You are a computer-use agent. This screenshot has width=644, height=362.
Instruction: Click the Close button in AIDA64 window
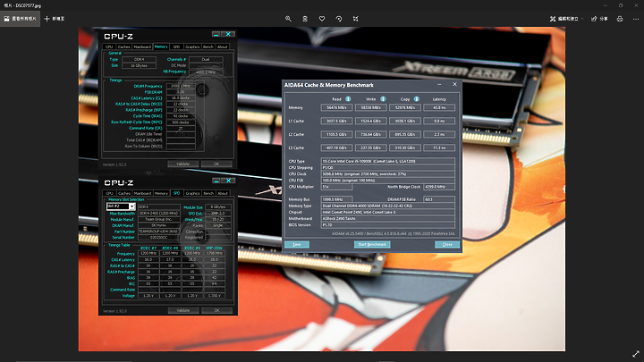(447, 244)
